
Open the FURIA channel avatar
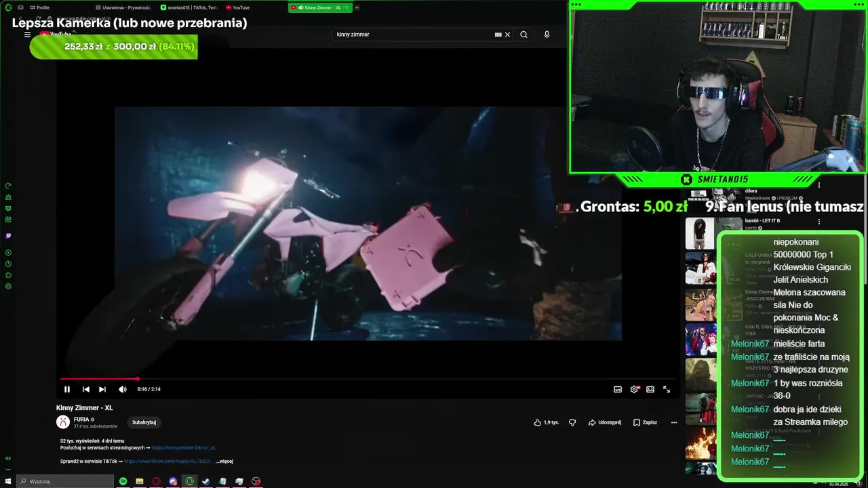click(63, 422)
